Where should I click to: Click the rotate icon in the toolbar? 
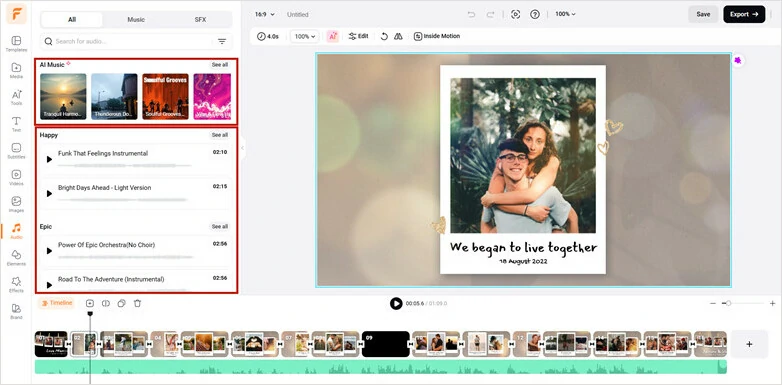tap(384, 36)
